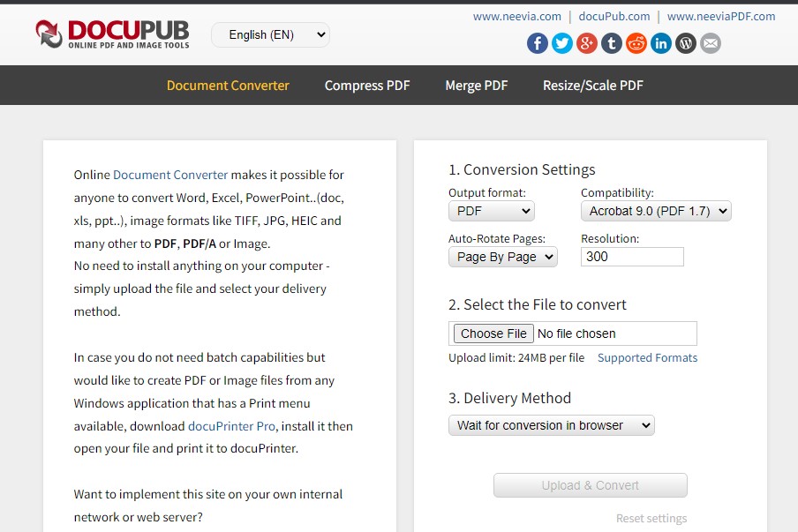Click the 'Upload limit: 24MB per file' text
This screenshot has height=532, width=798.
click(x=516, y=357)
